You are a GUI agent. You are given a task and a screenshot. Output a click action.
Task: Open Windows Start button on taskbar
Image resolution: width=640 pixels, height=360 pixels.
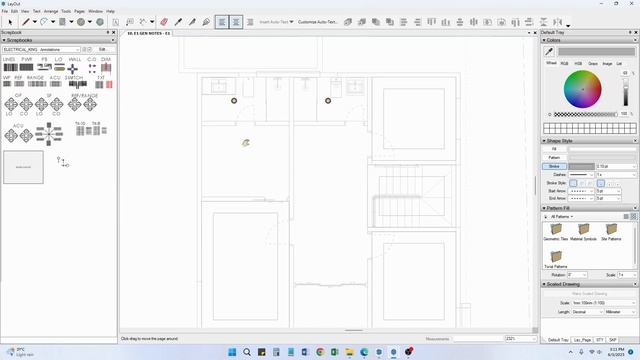232,352
